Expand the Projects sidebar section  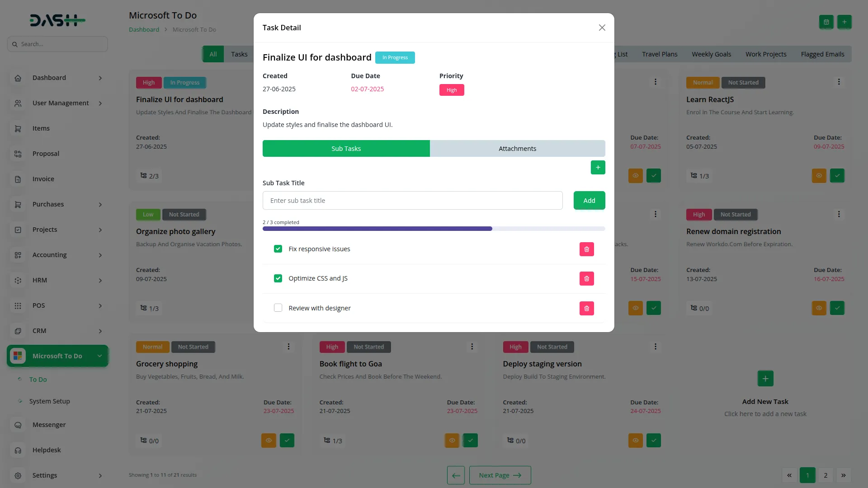pyautogui.click(x=45, y=230)
